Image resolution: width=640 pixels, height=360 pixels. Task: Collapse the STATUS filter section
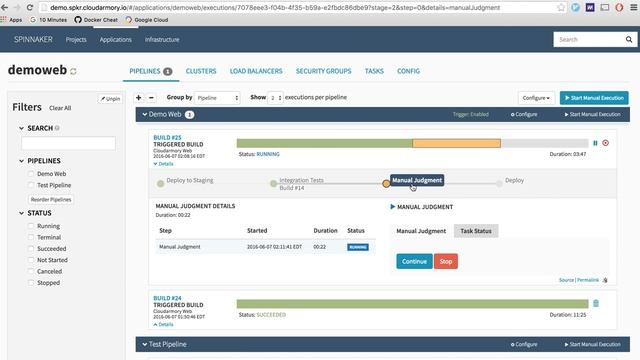[x=21, y=213]
